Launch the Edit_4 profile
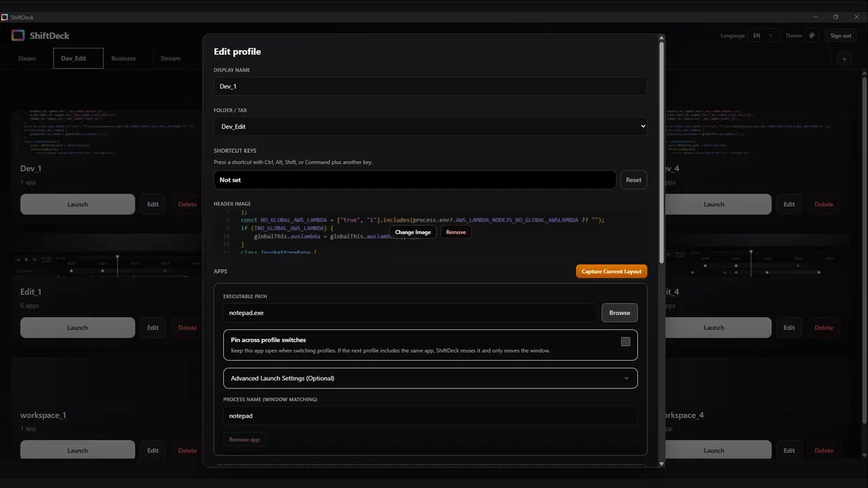 [x=718, y=328]
